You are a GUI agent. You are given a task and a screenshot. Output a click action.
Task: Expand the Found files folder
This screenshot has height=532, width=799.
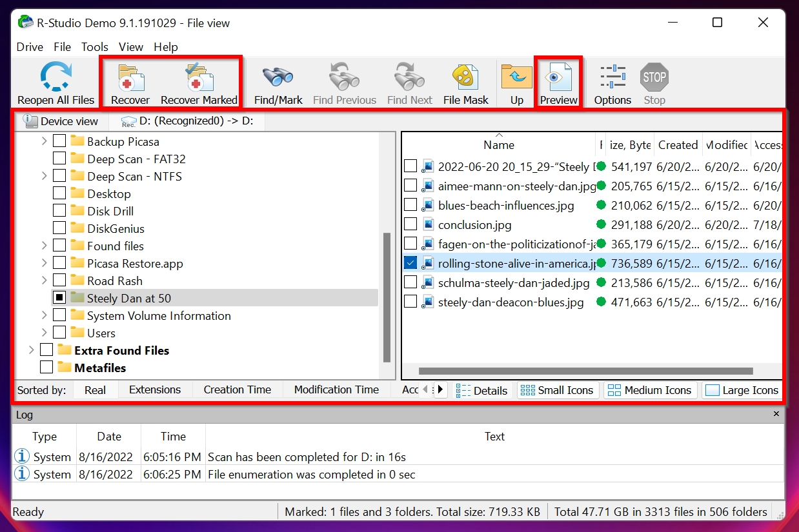click(44, 246)
